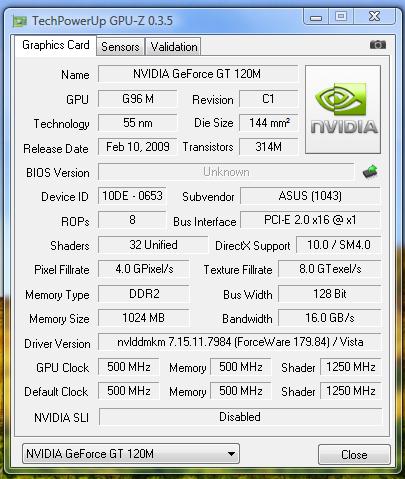Click the BIOS Version Unknown field
Viewport: 405px width, 479px height.
[226, 172]
